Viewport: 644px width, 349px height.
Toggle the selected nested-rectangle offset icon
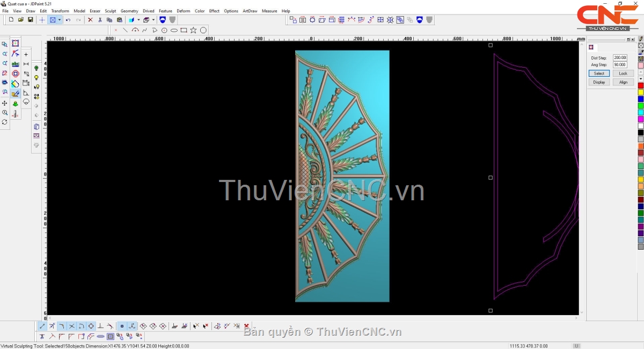[110, 336]
